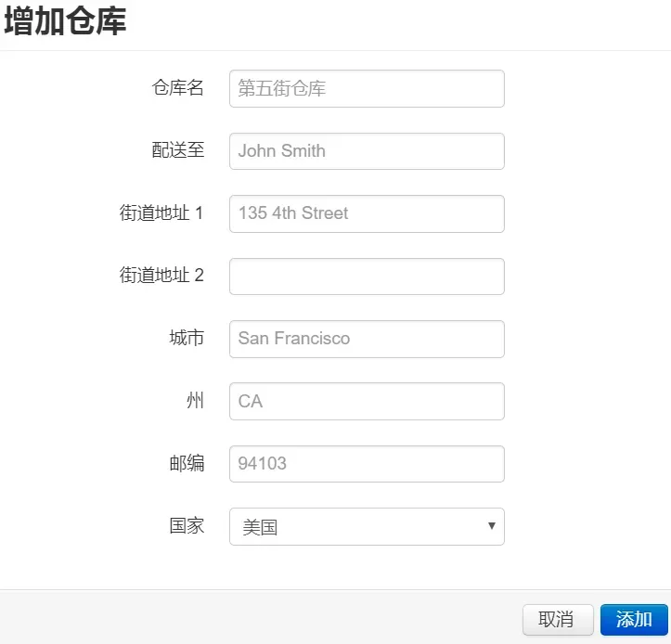Screen dimensions: 671x644
Task: Click the 州 label
Action: click(195, 401)
